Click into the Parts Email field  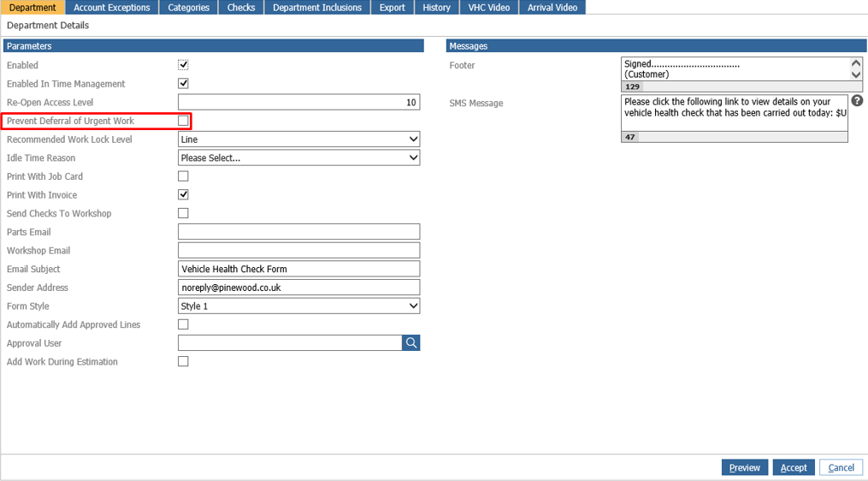point(298,232)
